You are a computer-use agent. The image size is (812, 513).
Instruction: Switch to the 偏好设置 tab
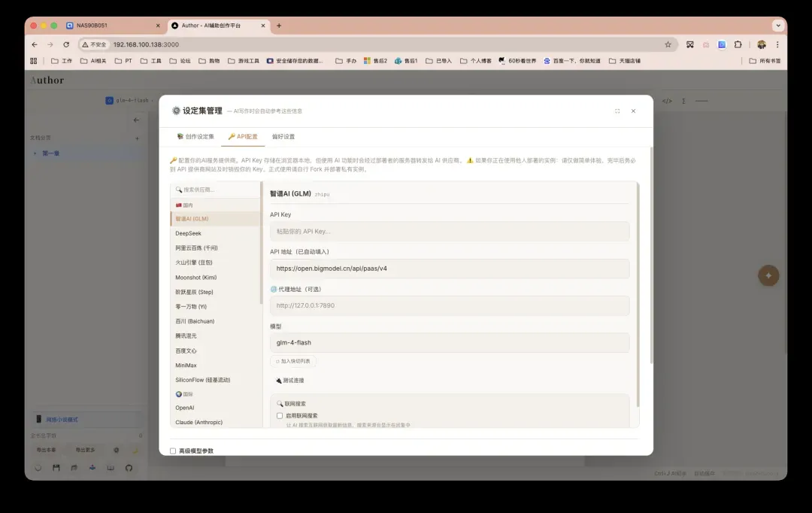tap(283, 137)
